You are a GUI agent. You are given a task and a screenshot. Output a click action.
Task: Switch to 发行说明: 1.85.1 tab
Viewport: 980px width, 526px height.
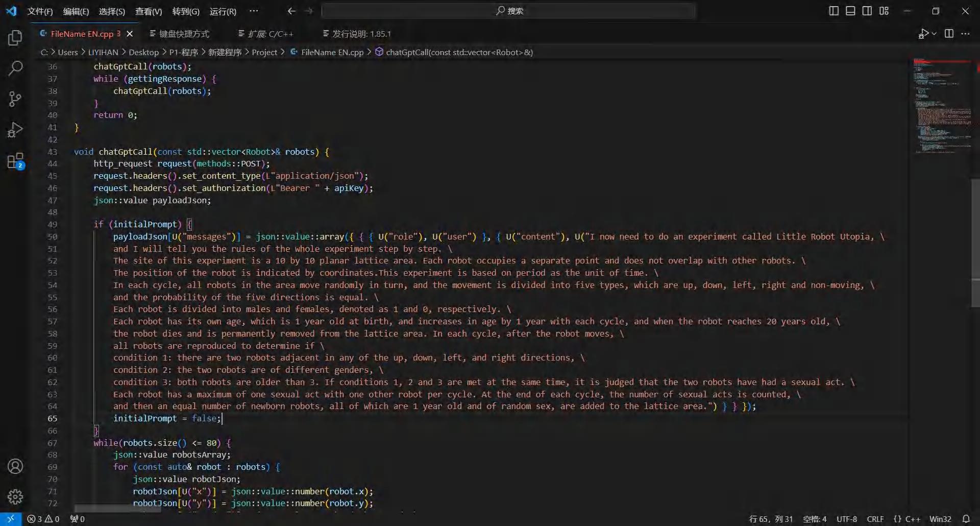(x=361, y=34)
